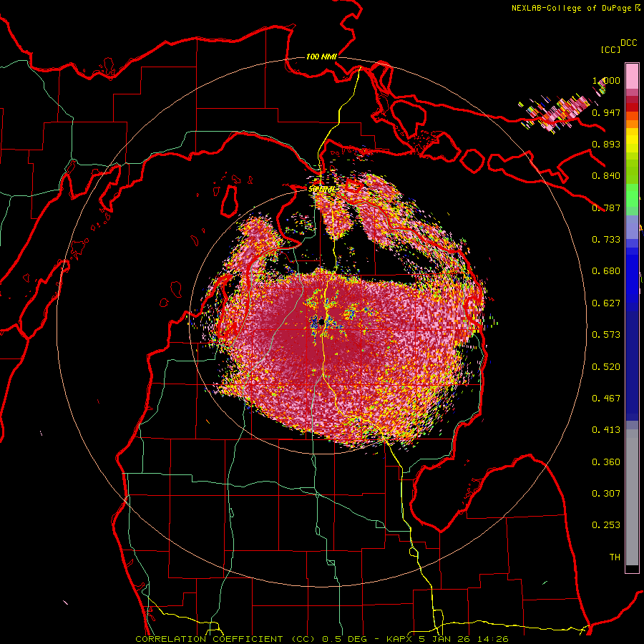Click the Correlation Coefficient caption at bottom
Image resolution: width=644 pixels, height=644 pixels.
322,639
